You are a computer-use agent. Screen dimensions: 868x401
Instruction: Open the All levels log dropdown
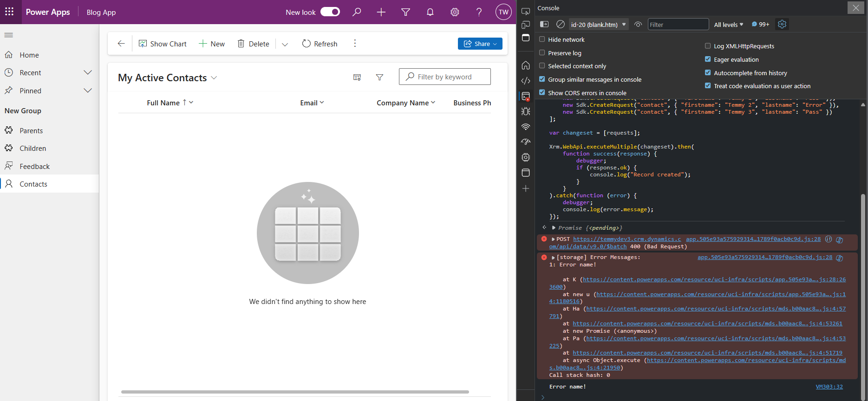(x=729, y=25)
